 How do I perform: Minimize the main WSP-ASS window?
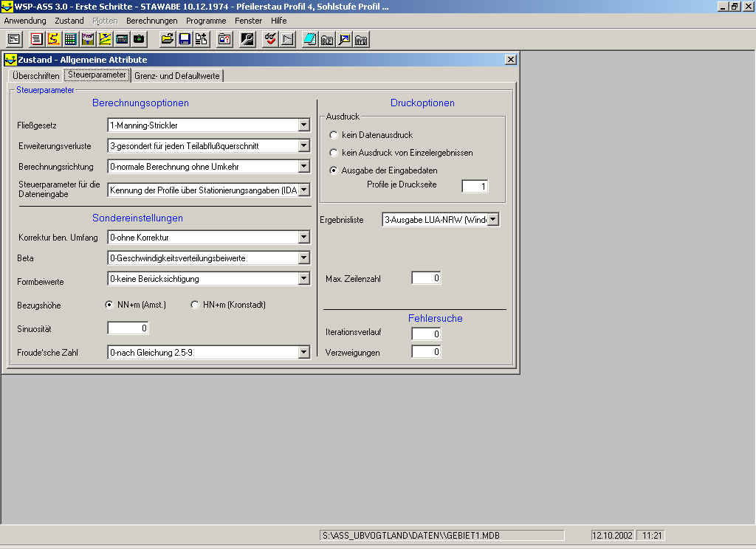coord(724,6)
